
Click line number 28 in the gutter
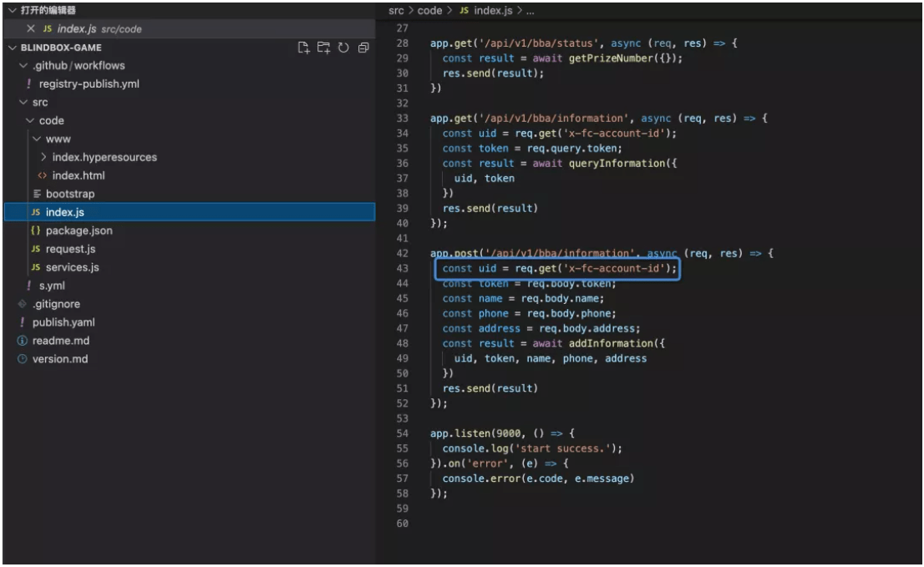pyautogui.click(x=402, y=43)
